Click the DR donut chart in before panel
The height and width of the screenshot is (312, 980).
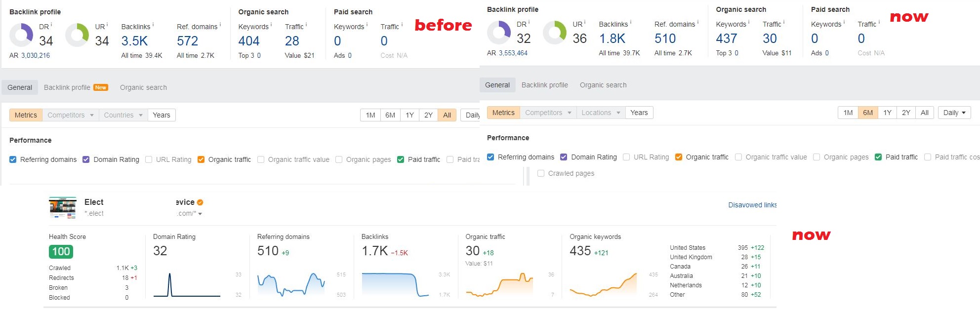point(21,35)
